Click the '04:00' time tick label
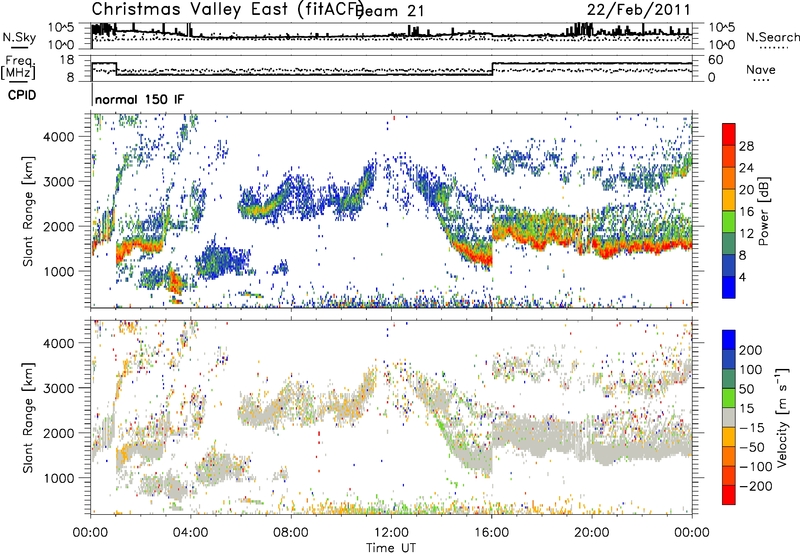Image resolution: width=800 pixels, height=554 pixels. pyautogui.click(x=190, y=533)
